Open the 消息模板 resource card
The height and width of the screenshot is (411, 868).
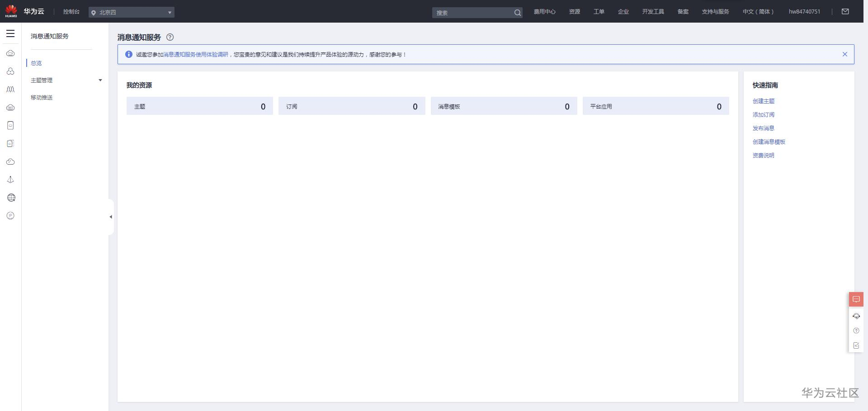point(504,106)
